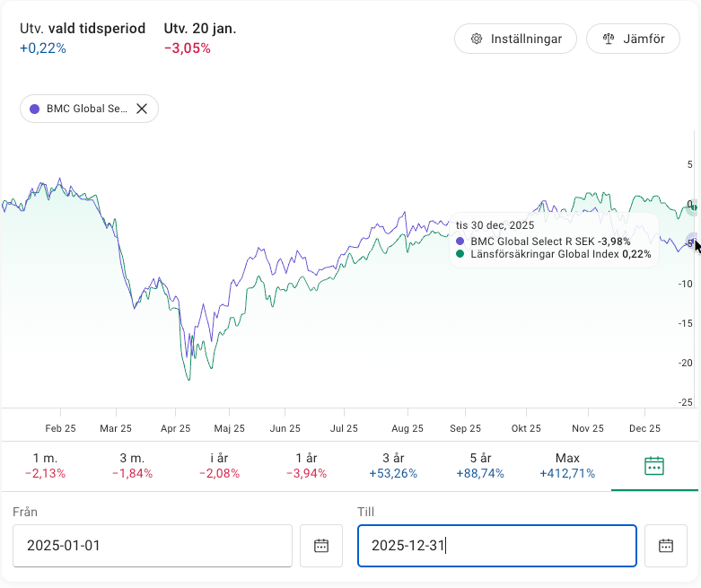Open the Till date picker calendar icon
The width and height of the screenshot is (701, 588).
point(666,546)
